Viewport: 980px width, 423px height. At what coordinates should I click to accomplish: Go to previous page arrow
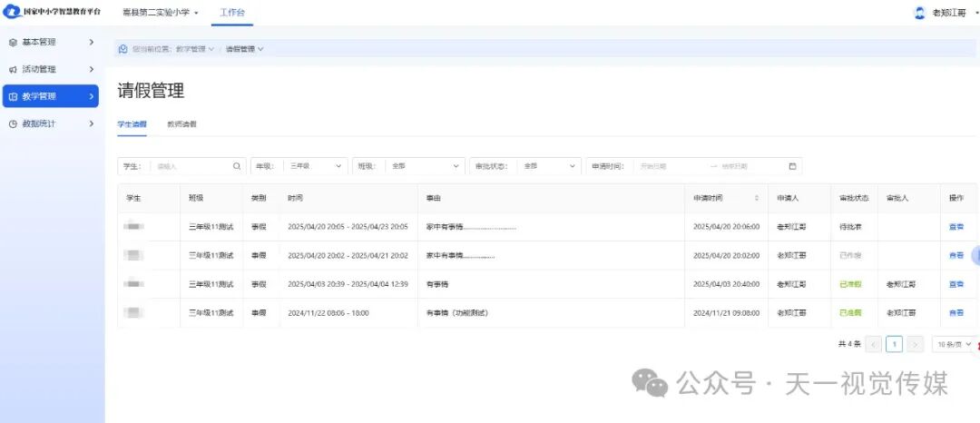tap(873, 344)
